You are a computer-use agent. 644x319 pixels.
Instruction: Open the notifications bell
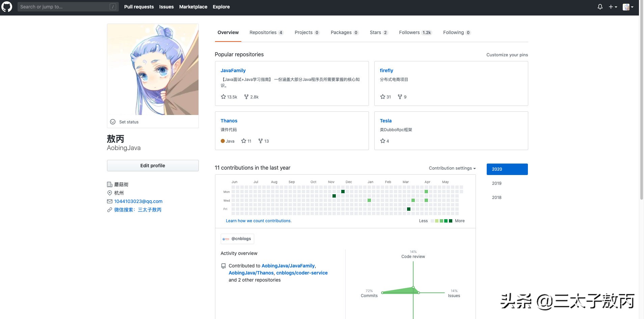click(600, 7)
